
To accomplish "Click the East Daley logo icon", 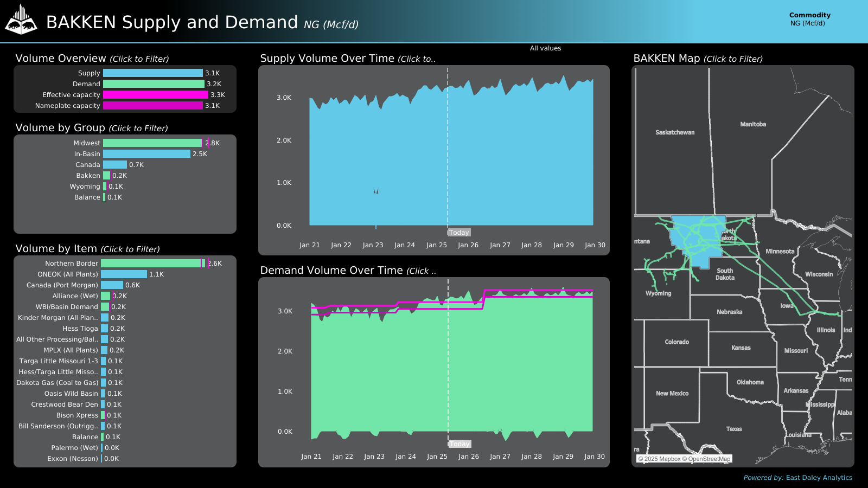I will 21,20.
